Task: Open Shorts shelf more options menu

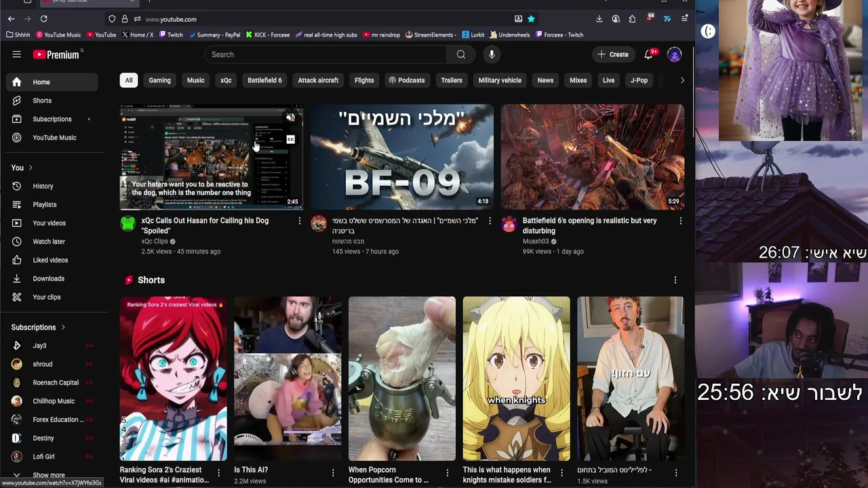Action: [675, 280]
